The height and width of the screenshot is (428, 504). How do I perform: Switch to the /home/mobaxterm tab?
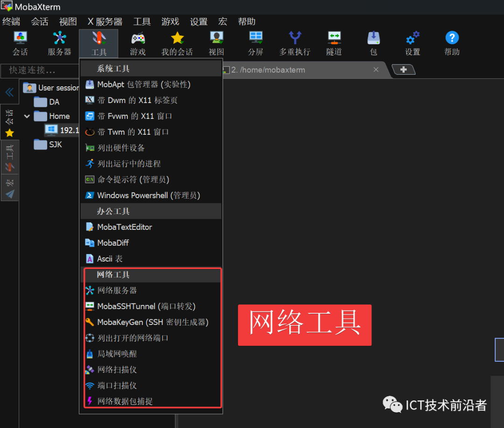click(268, 69)
